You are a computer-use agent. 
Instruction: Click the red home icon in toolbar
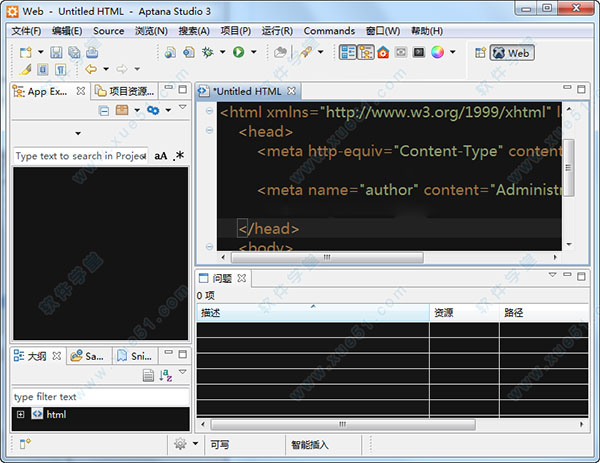(x=383, y=52)
